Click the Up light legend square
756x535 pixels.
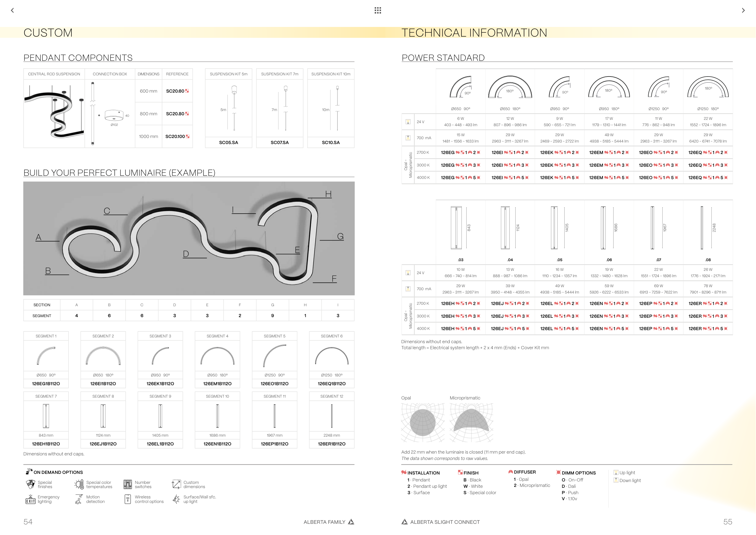click(616, 472)
